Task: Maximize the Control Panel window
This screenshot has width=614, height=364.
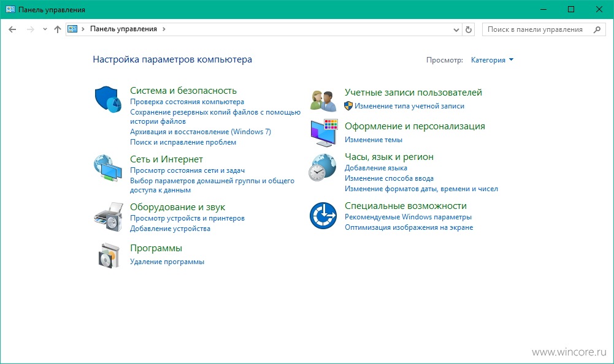Action: [571, 9]
